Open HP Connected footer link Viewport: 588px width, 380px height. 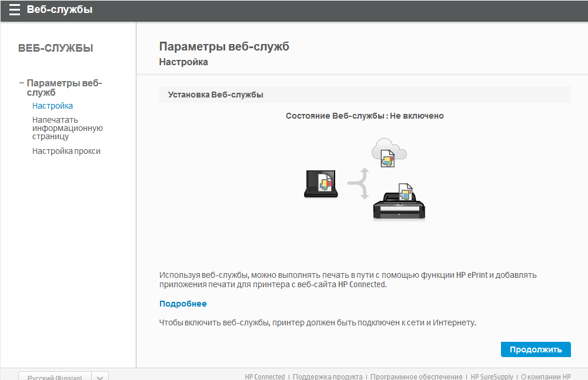pos(265,376)
